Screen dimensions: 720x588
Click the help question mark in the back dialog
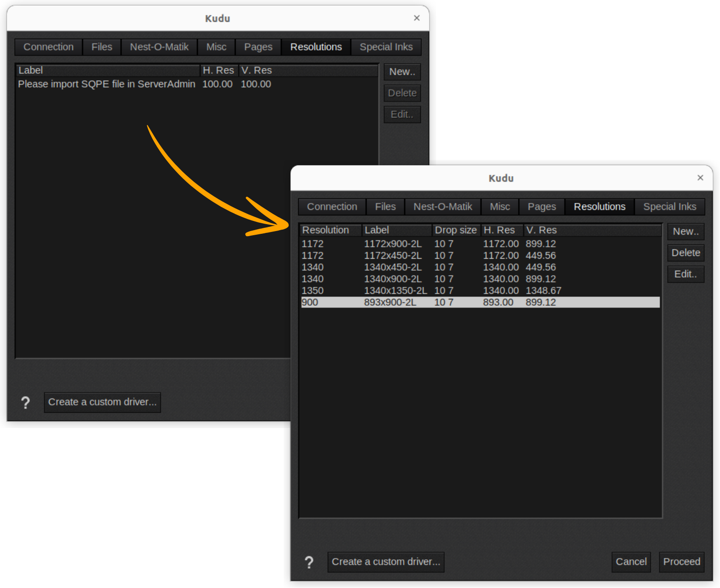point(25,403)
